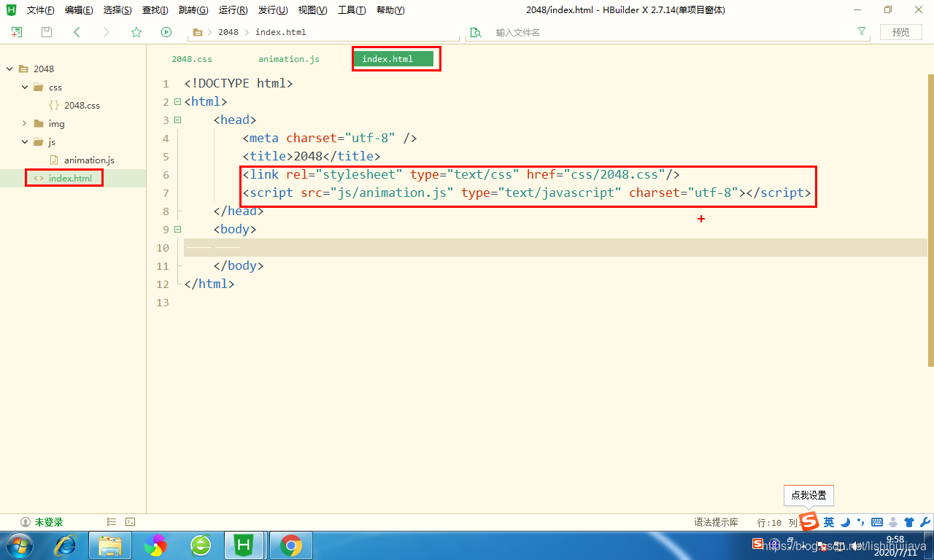Toggle Sogou English/Chinese mode indicator
The image size is (934, 560).
(x=829, y=522)
